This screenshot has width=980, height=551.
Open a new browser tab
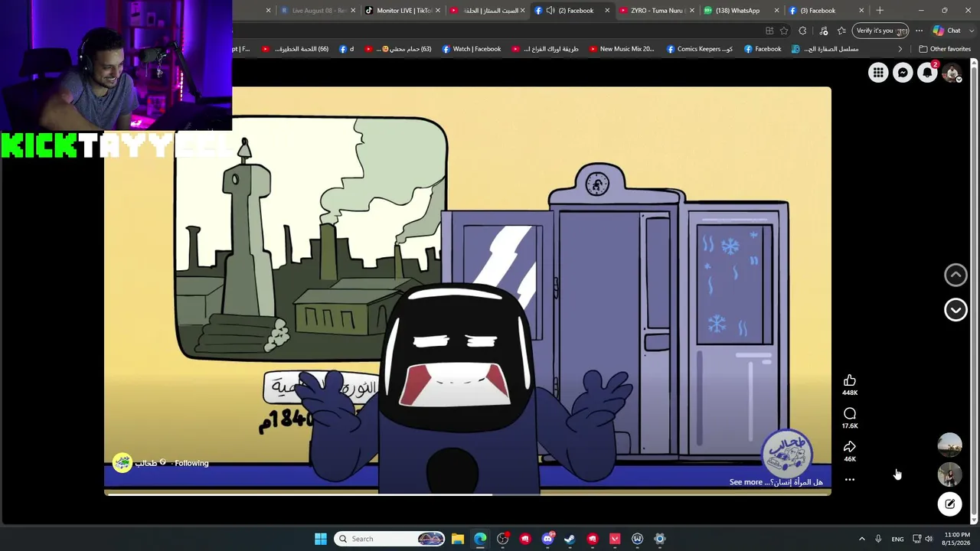[x=880, y=11]
